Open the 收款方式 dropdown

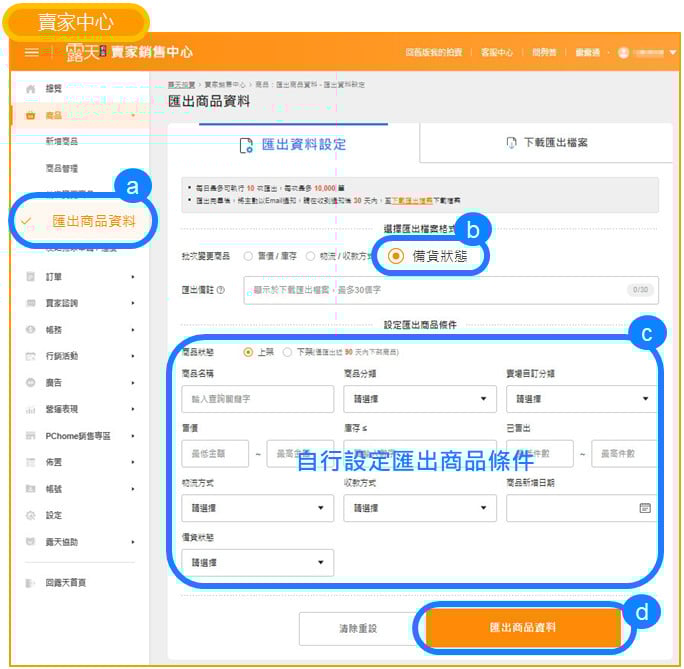click(419, 508)
